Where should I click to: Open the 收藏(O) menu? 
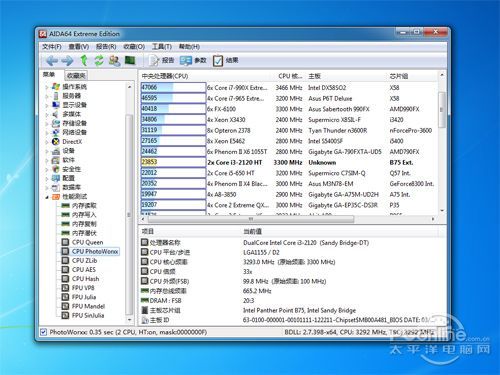coord(134,47)
